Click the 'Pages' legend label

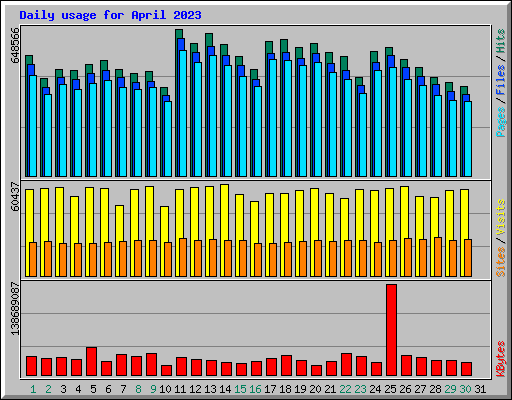501,122
